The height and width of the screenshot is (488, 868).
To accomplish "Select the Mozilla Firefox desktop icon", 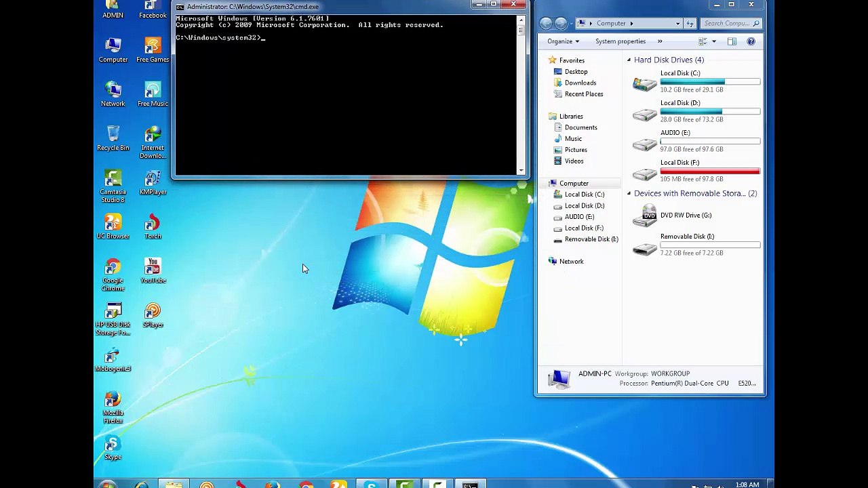I will [113, 407].
